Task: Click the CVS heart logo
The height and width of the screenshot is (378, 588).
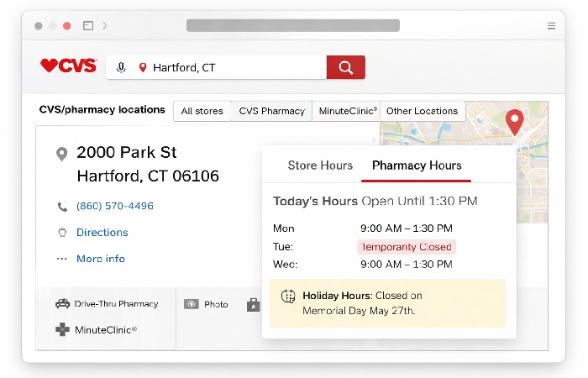Action: 68,66
